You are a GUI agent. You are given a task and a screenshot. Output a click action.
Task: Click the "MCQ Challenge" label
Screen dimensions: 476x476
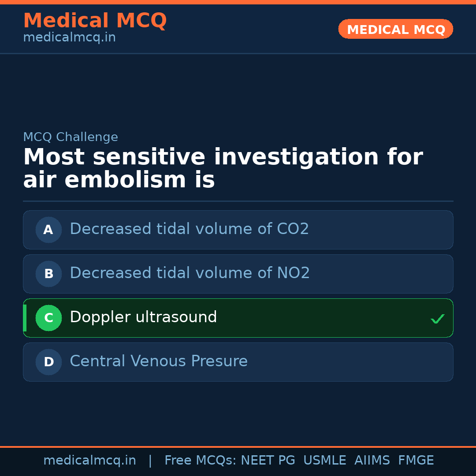[x=71, y=137]
